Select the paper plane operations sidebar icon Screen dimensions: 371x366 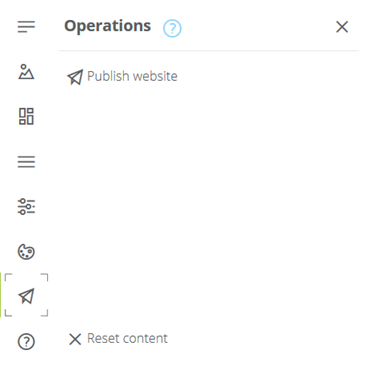(x=26, y=296)
